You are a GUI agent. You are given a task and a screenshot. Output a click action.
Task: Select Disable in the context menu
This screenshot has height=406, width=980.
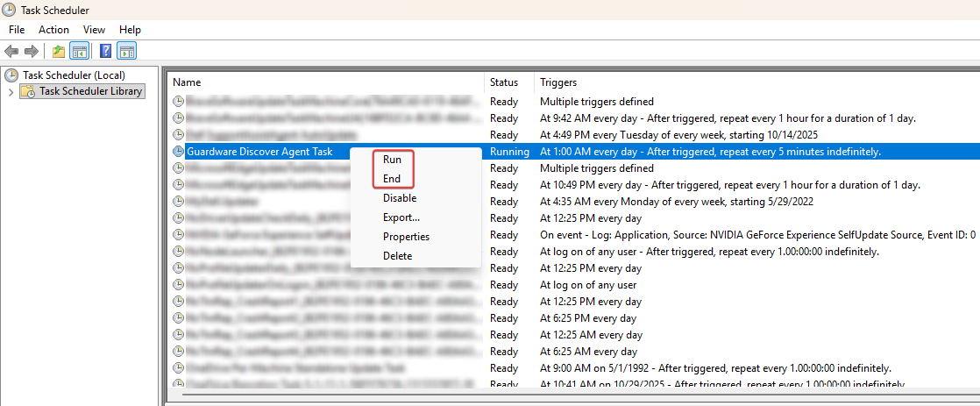click(x=400, y=198)
